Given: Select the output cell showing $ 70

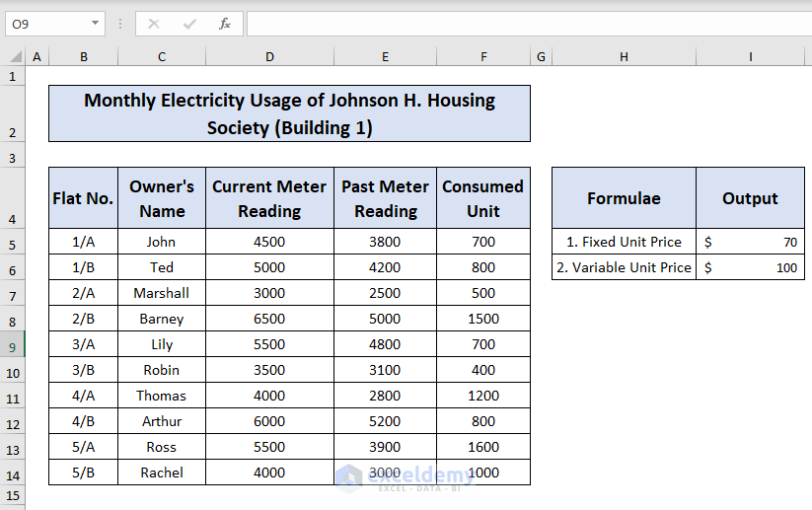Looking at the screenshot, I should click(751, 242).
